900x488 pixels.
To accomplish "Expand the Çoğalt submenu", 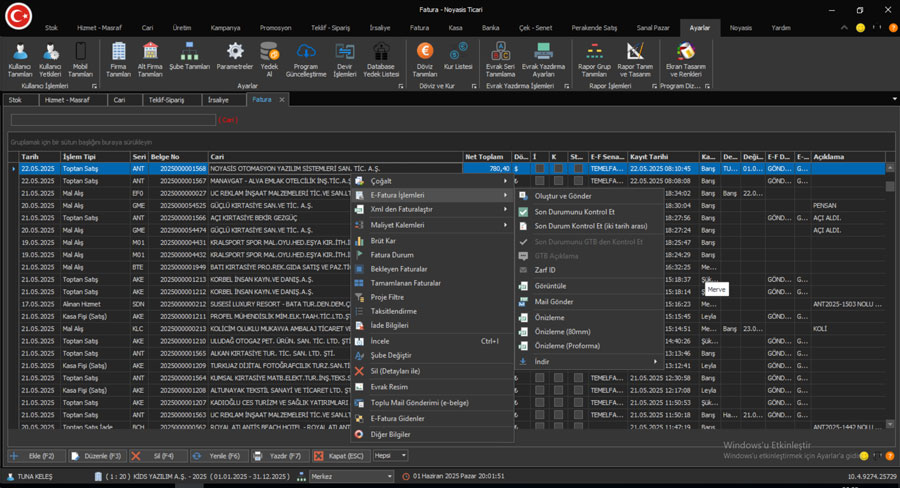I will click(432, 181).
